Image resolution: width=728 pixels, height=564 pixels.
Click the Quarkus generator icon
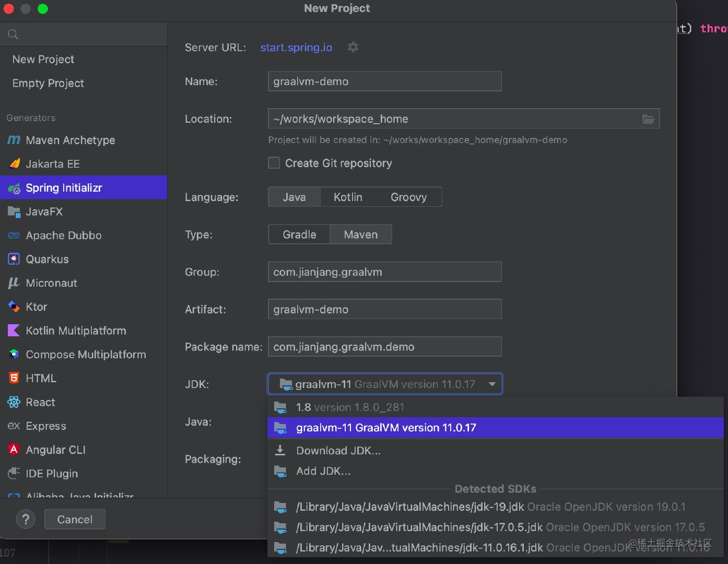pyautogui.click(x=14, y=259)
